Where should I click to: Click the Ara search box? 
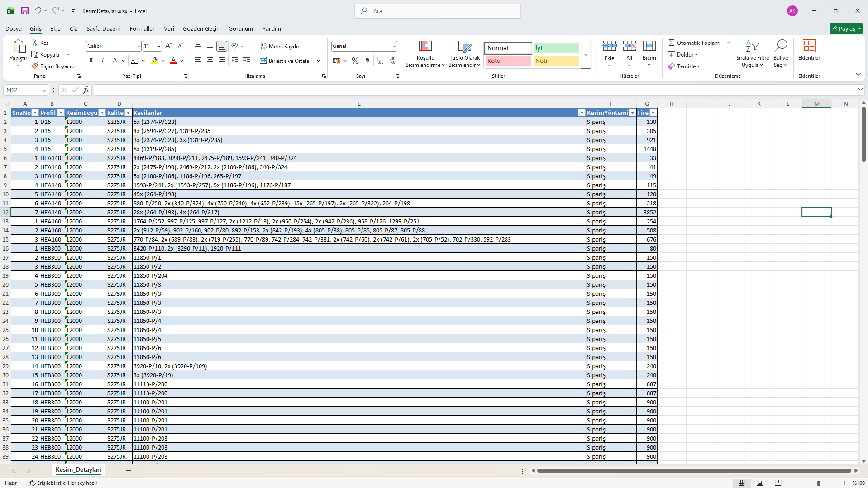pos(438,11)
